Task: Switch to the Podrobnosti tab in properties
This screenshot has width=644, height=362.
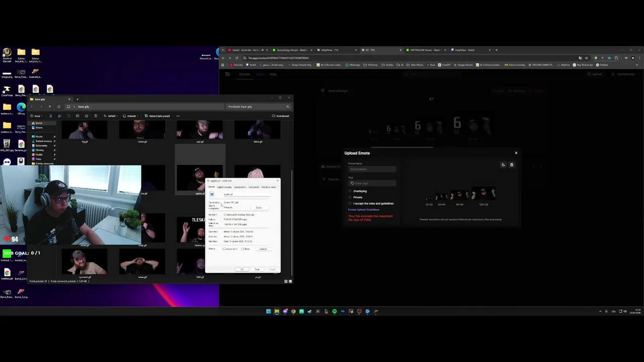Action: [253, 187]
